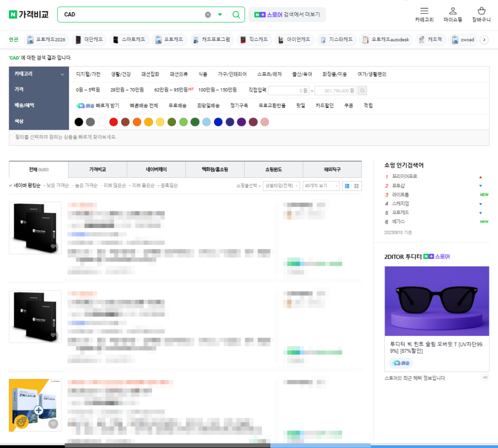The height and width of the screenshot is (448, 498).
Task: Open the search suggestions dropdown arrow
Action: coord(220,15)
